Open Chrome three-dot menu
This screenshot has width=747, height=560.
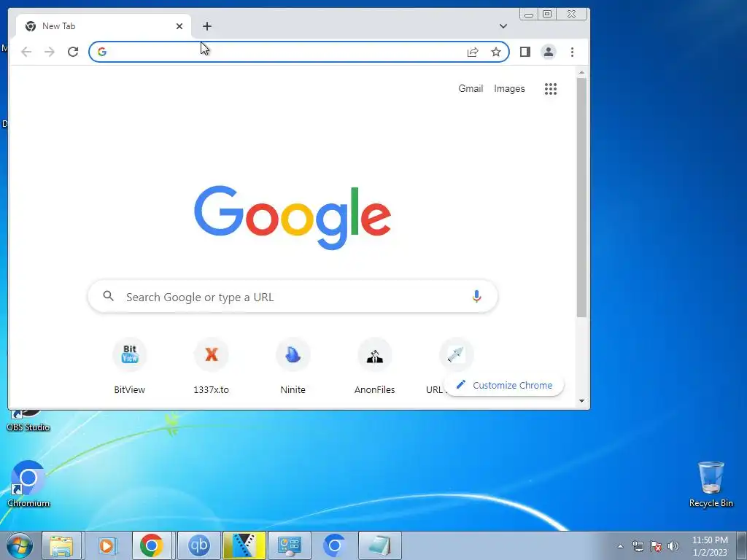[572, 52]
